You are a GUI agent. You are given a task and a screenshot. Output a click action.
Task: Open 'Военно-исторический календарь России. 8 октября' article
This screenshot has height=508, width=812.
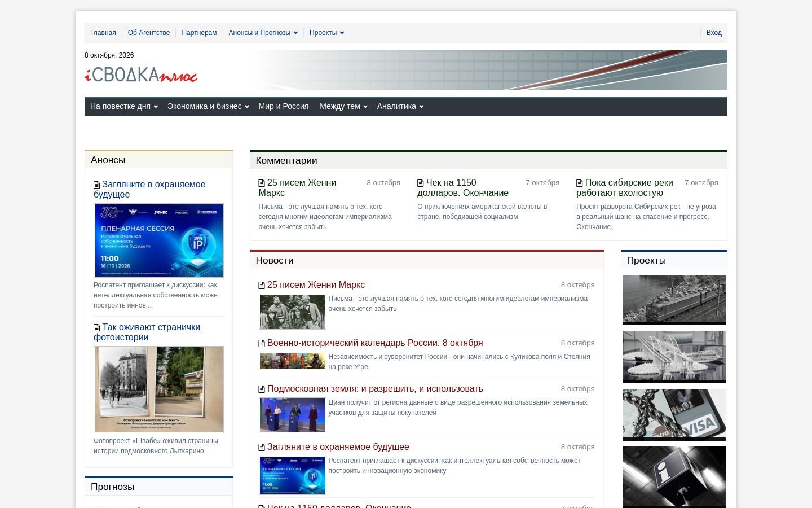click(375, 343)
